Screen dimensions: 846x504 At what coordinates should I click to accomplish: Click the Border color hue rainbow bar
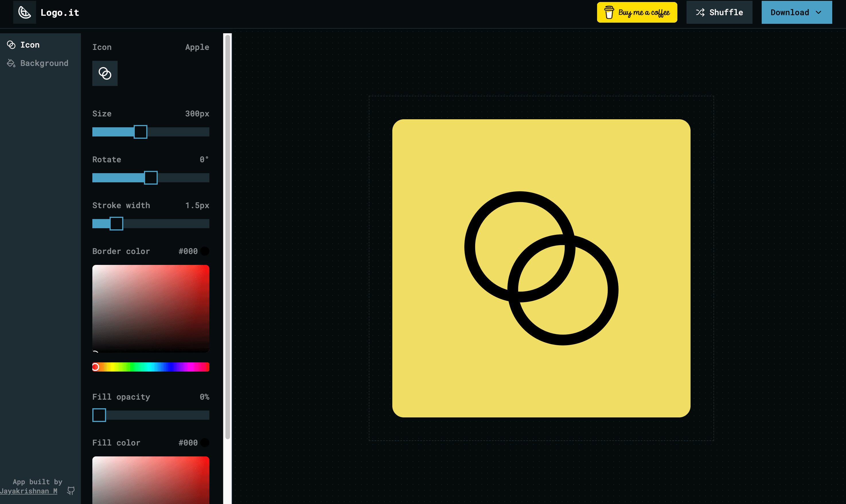[x=151, y=367]
